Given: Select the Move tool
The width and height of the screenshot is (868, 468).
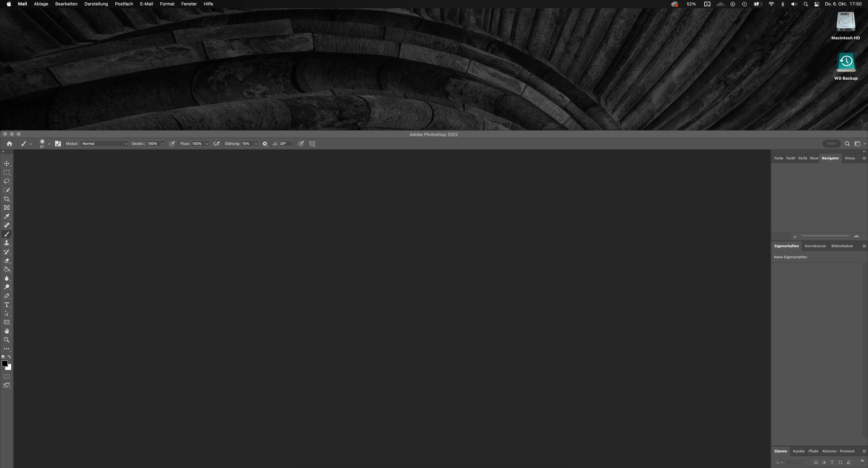Looking at the screenshot, I should (7, 164).
